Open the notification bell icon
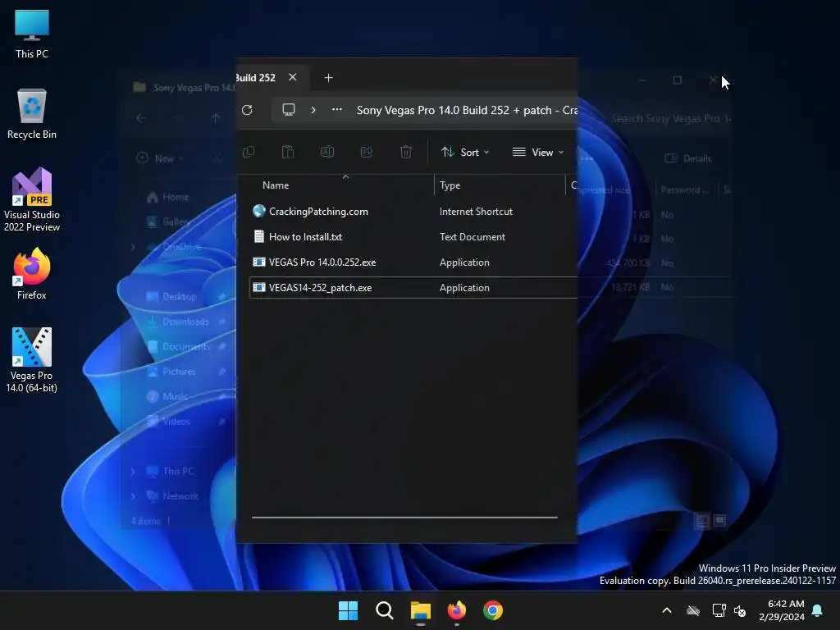Screen dimensions: 840x630 pyautogui.click(x=818, y=610)
